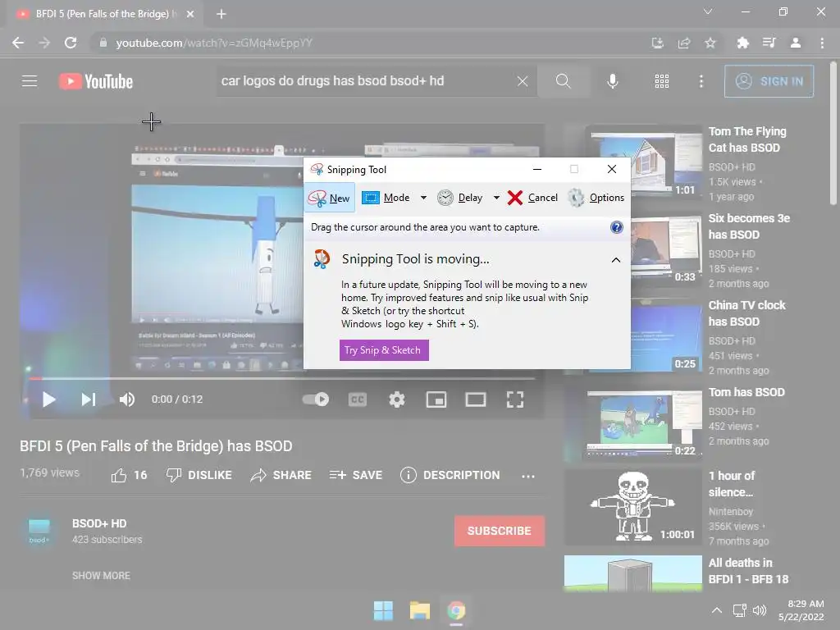Open Windows Start menu
Viewport: 840px width, 630px height.
[x=383, y=610]
